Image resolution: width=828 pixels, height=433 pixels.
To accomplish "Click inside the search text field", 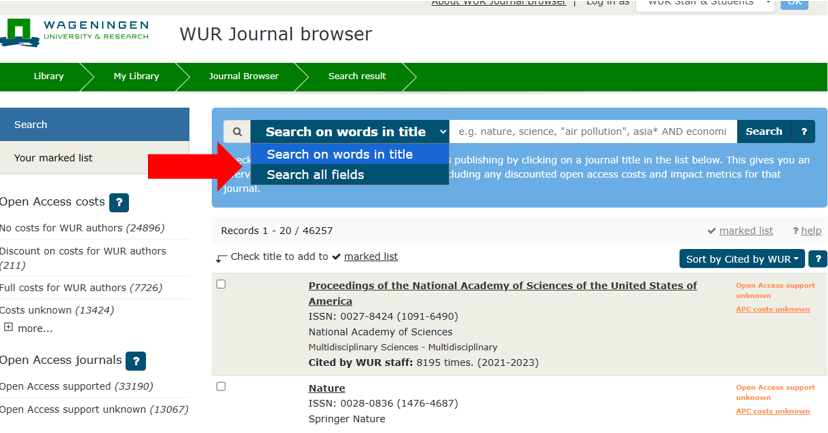I will [593, 132].
